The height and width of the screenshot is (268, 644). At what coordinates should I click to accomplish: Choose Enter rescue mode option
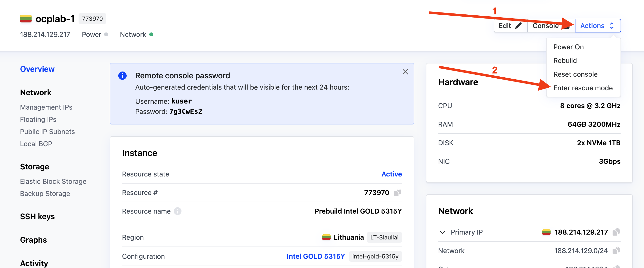[x=583, y=88]
